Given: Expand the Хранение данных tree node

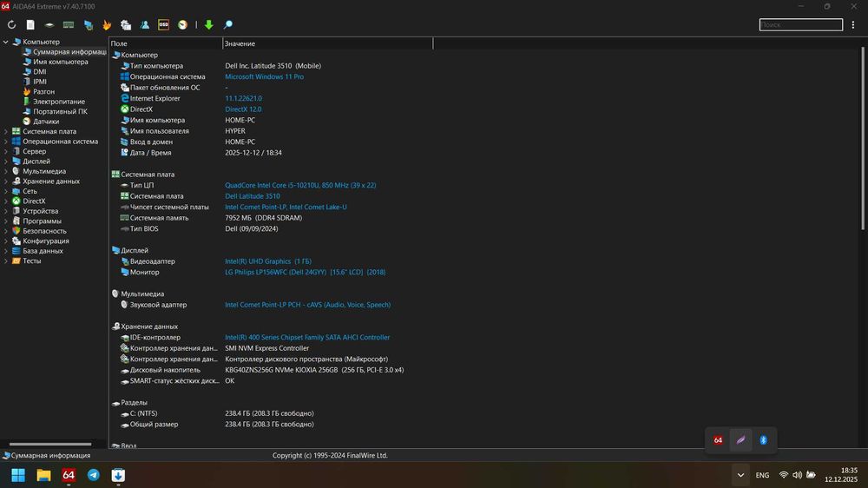Looking at the screenshot, I should pos(5,181).
